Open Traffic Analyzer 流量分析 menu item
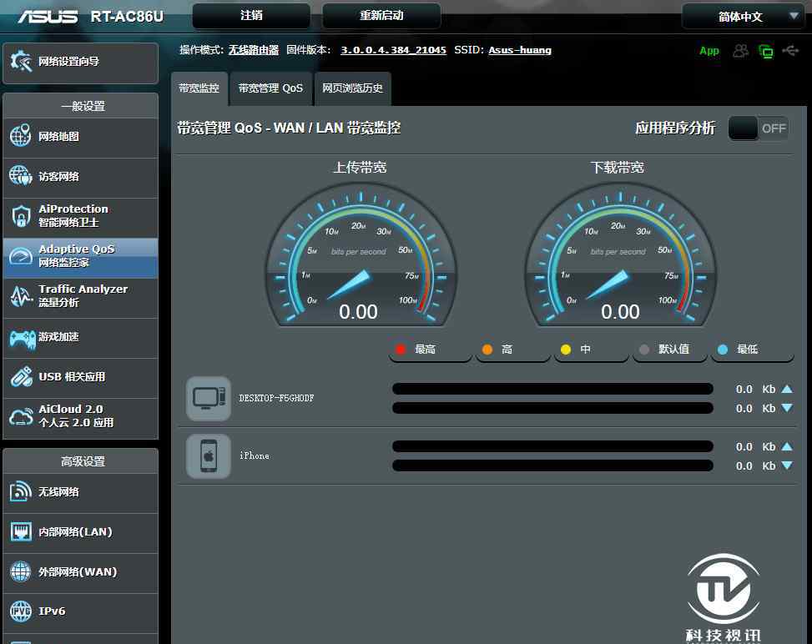Screen dimensions: 812x644 point(80,297)
